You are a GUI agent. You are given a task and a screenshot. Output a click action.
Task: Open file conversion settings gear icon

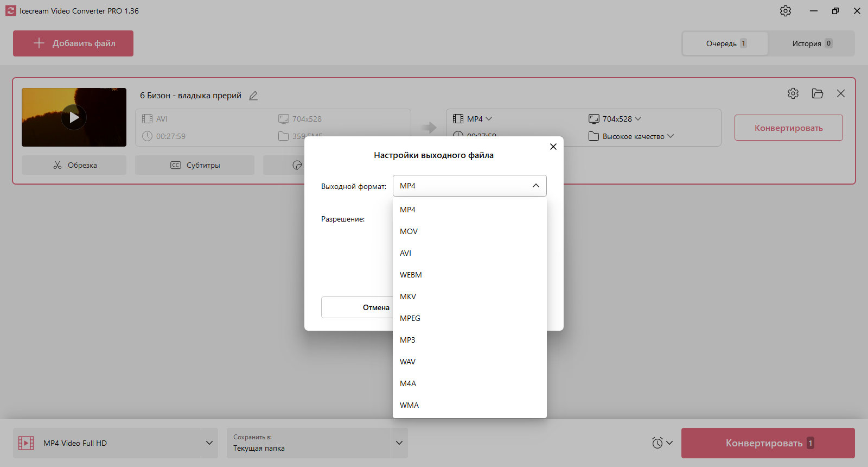point(793,93)
